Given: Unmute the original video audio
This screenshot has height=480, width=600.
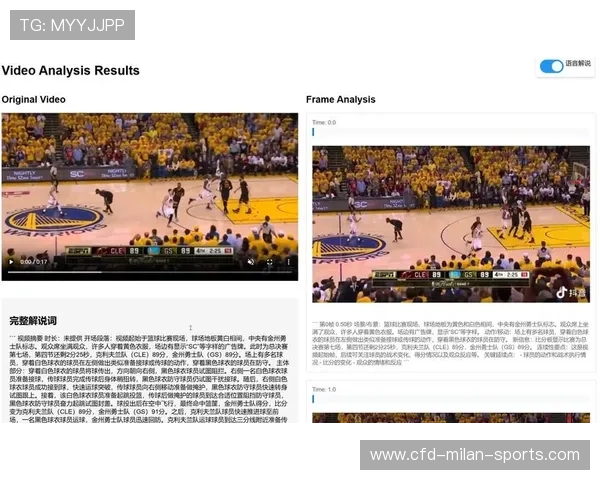Looking at the screenshot, I should (x=251, y=262).
